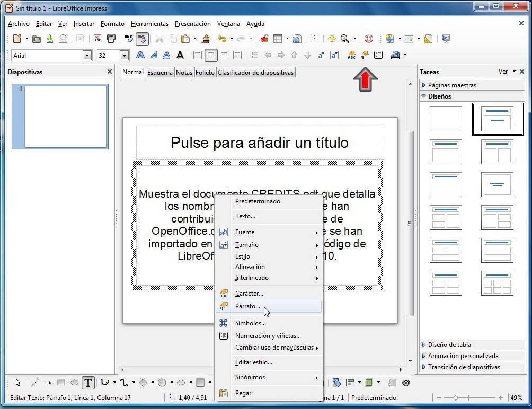Close the Diapositivas panel
The height and width of the screenshot is (409, 532).
coord(109,72)
